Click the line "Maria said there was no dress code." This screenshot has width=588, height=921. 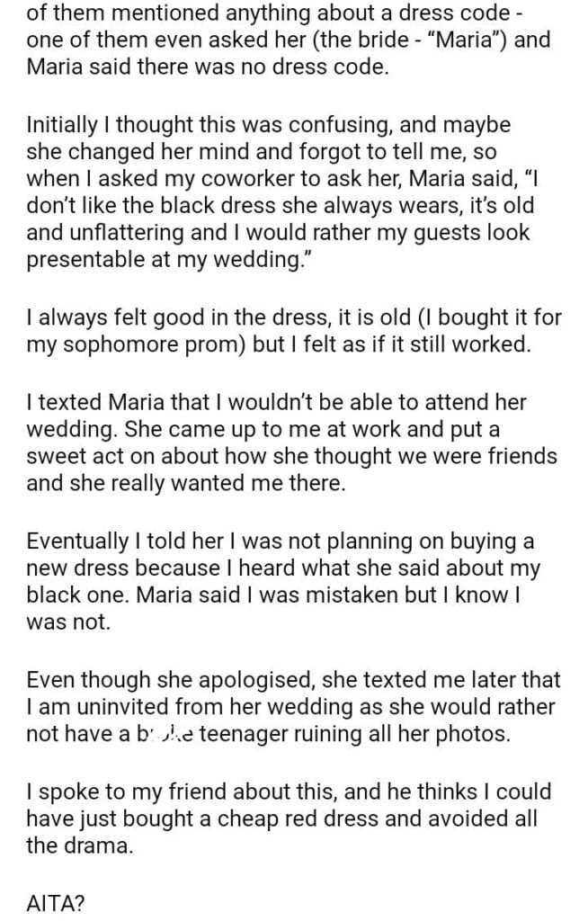tap(208, 68)
